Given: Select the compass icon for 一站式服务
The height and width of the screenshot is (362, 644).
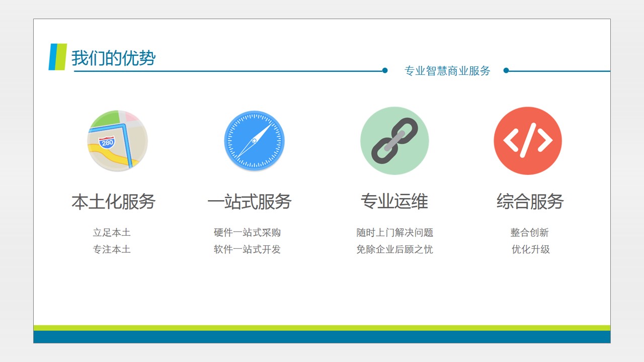Looking at the screenshot, I should point(254,141).
